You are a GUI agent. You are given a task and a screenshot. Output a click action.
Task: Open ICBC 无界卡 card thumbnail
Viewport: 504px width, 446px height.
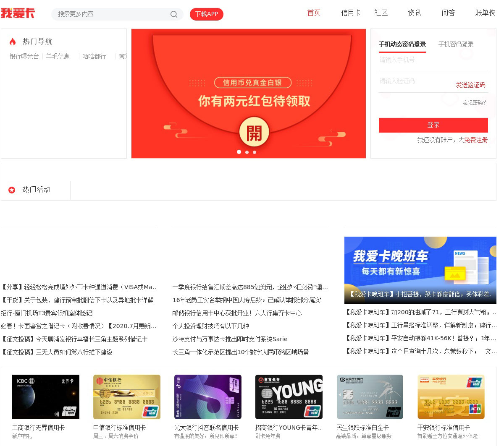pos(46,397)
